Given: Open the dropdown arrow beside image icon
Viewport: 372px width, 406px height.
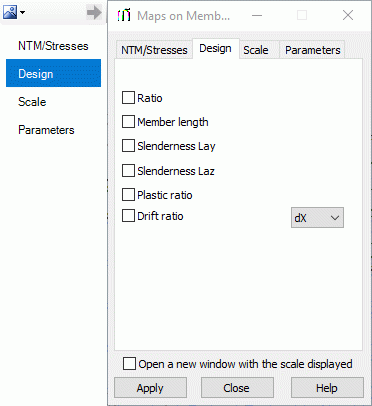Looking at the screenshot, I should [x=22, y=13].
